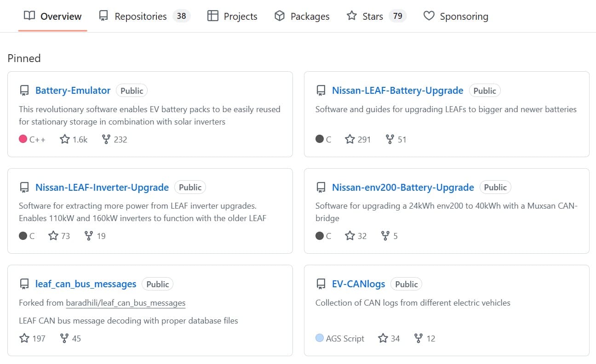Click the repo icon beside Repositories
596x364 pixels.
pos(103,16)
